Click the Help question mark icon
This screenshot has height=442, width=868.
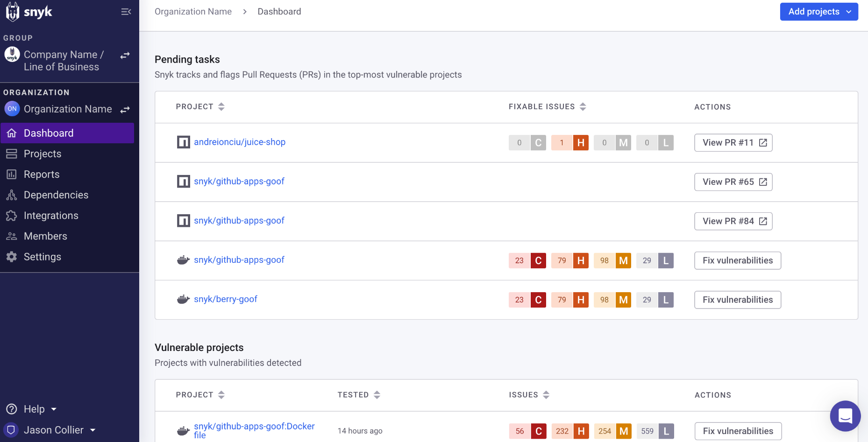12,409
